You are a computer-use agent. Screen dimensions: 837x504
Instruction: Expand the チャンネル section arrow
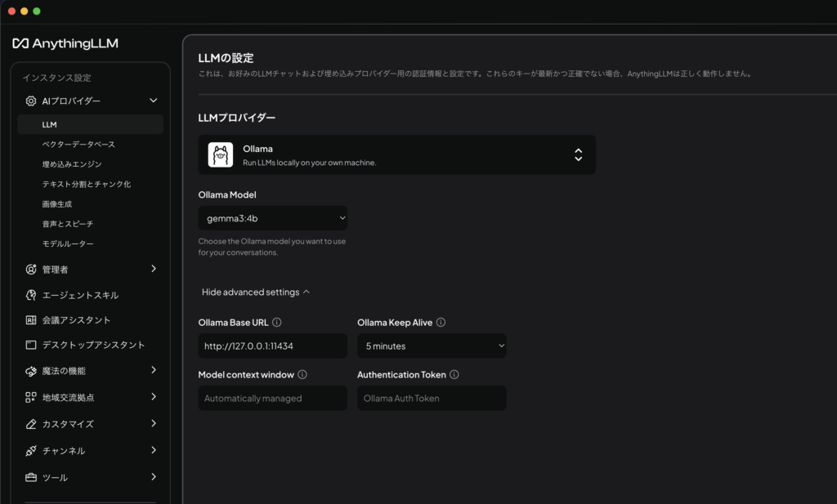coord(154,449)
